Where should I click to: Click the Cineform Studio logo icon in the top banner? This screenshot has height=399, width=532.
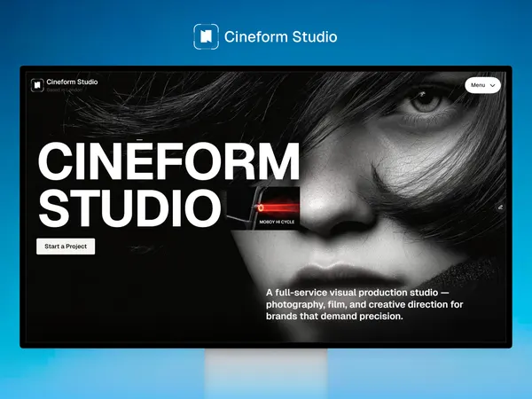coord(206,36)
